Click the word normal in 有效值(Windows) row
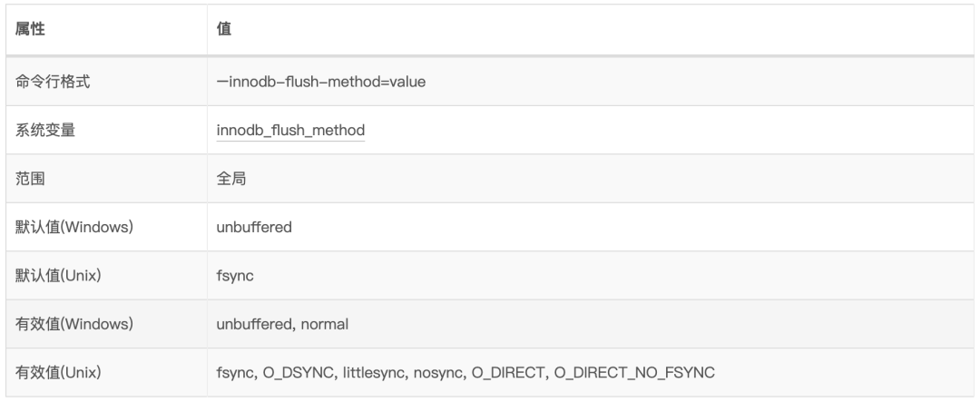This screenshot has height=402, width=980. tap(324, 324)
